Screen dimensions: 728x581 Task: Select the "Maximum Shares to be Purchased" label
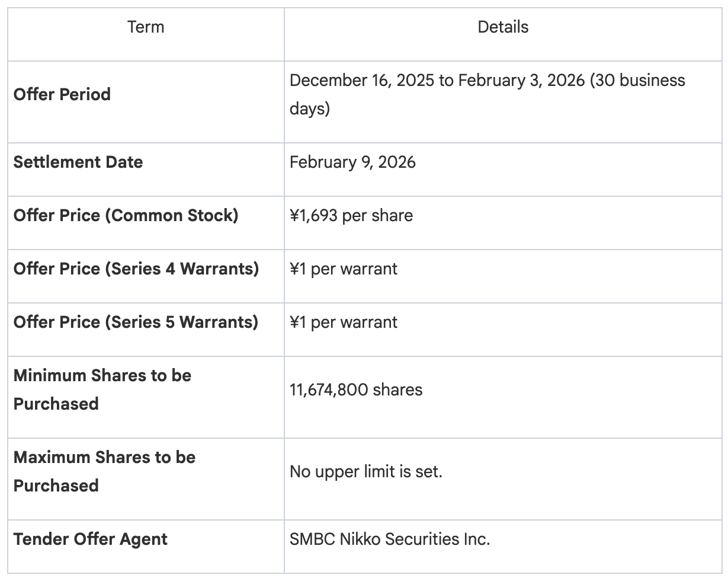[x=104, y=471]
